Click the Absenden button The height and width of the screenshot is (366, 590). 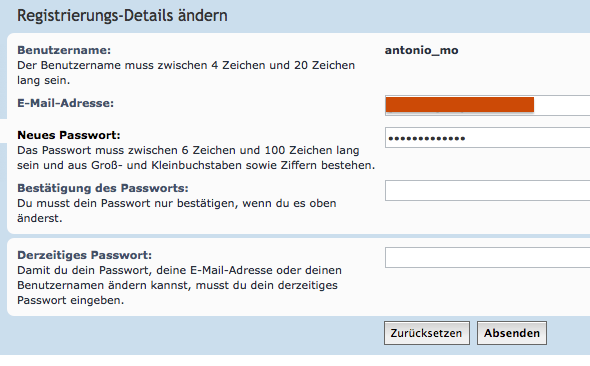coord(512,333)
